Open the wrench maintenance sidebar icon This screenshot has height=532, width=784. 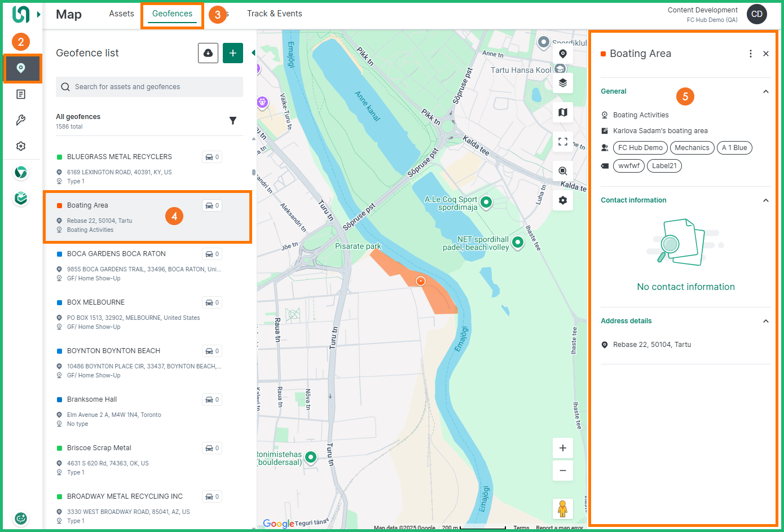(x=21, y=120)
